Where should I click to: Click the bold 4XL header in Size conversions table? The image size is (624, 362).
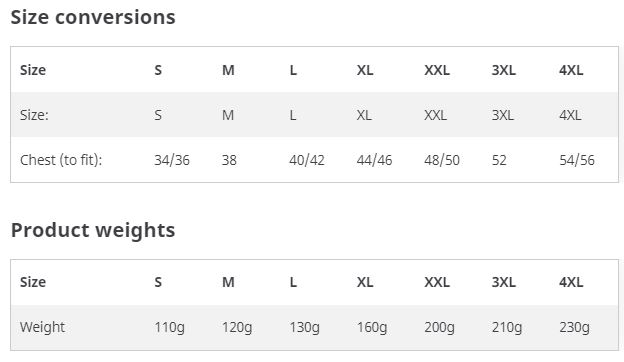571,70
